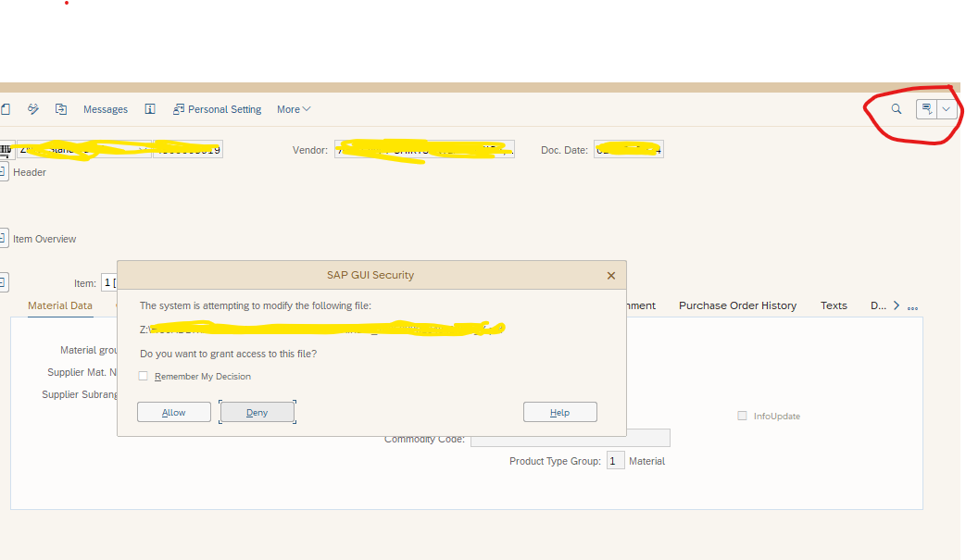Image resolution: width=966 pixels, height=560 pixels.
Task: Click the search magnifier icon in toolbar
Action: click(x=896, y=109)
